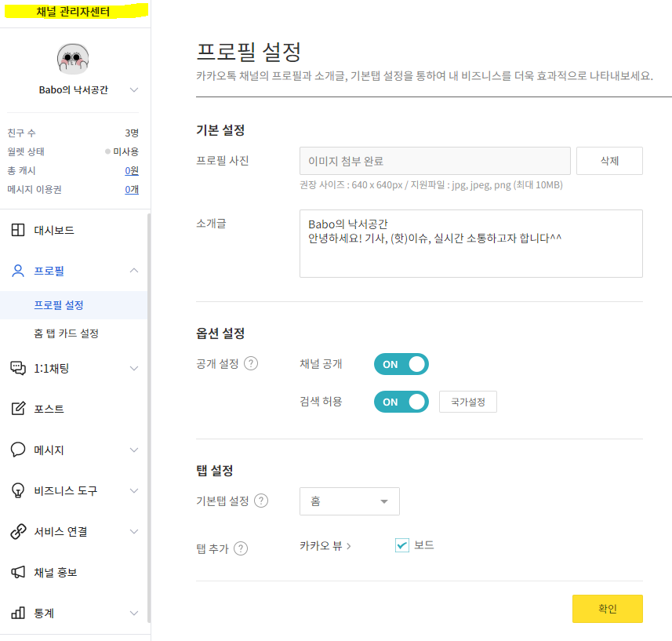The width and height of the screenshot is (672, 641).
Task: Click the Babo channel avatar image
Action: click(73, 59)
